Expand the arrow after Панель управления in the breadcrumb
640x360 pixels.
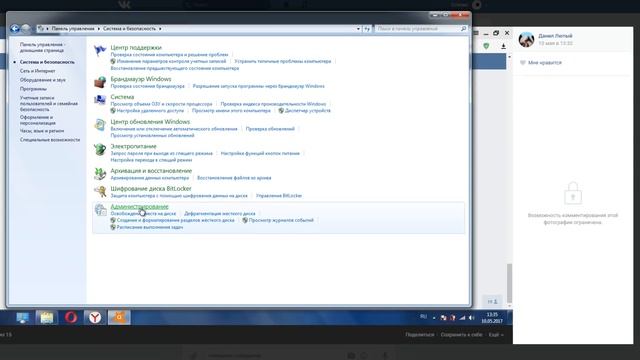98,29
